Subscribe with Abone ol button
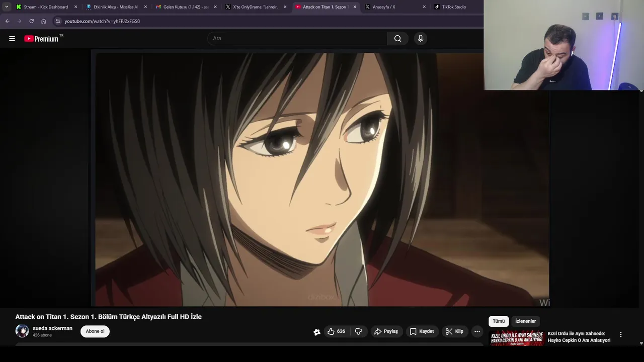 95,331
